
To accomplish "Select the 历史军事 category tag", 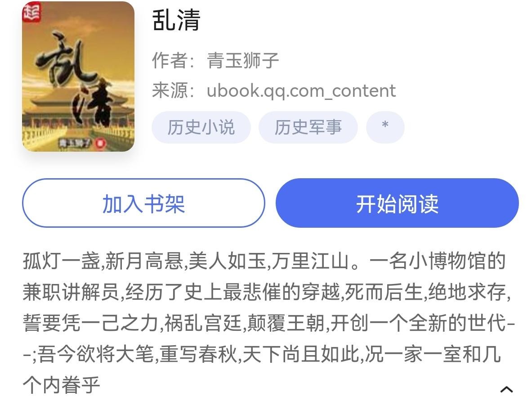I will tap(308, 127).
